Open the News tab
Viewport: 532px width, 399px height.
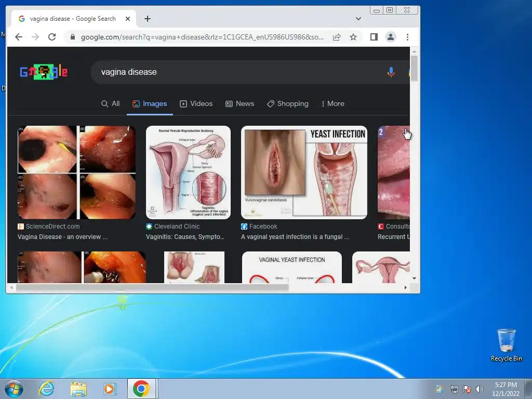click(240, 104)
